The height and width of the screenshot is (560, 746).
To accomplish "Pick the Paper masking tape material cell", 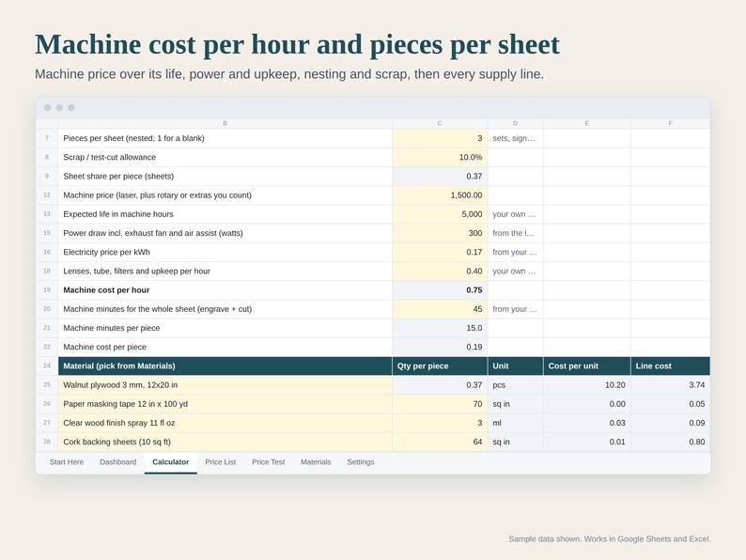I will tap(225, 404).
